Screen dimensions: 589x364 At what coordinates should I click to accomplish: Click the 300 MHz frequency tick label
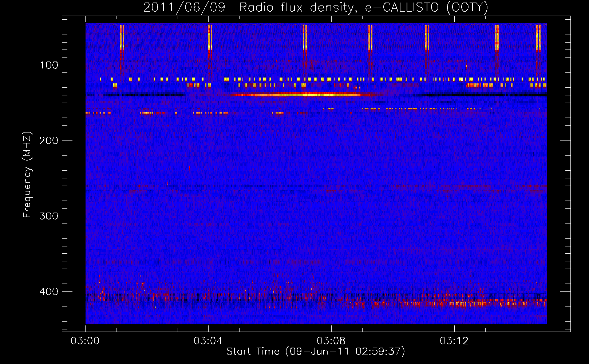[x=49, y=216]
